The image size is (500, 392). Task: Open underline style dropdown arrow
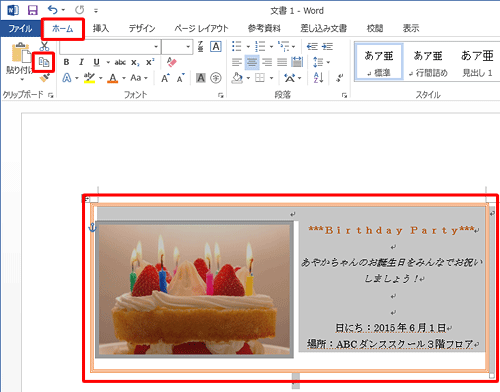point(108,62)
